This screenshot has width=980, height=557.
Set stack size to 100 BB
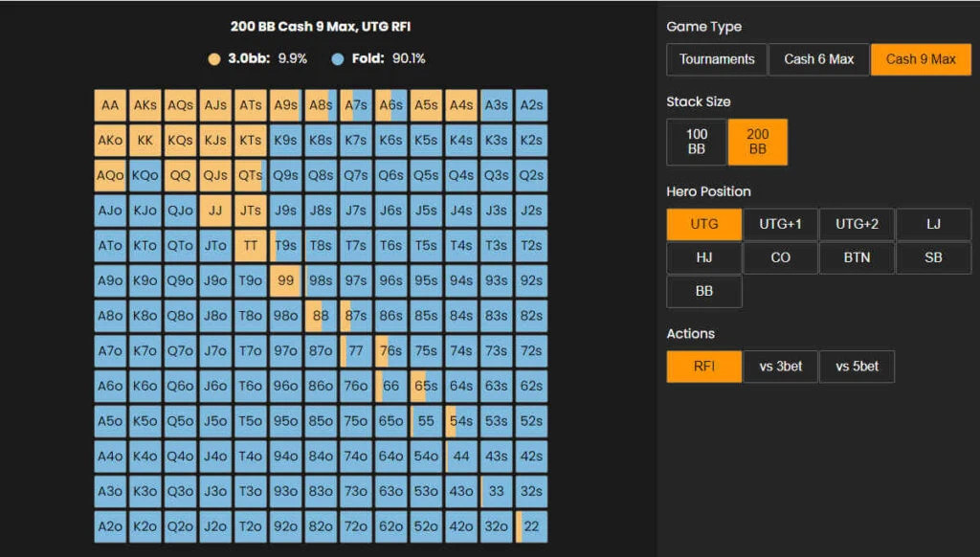(x=697, y=142)
